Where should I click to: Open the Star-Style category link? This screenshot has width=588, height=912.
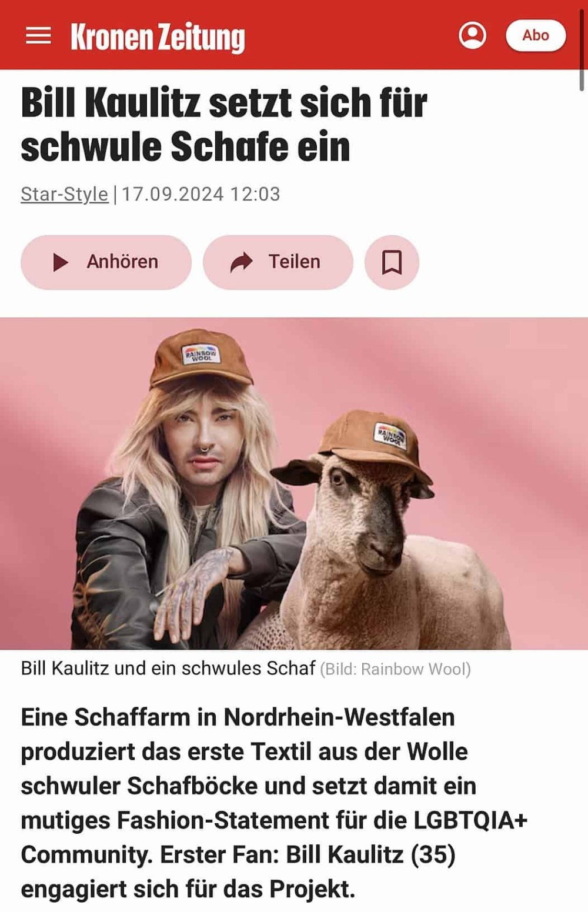(x=65, y=194)
